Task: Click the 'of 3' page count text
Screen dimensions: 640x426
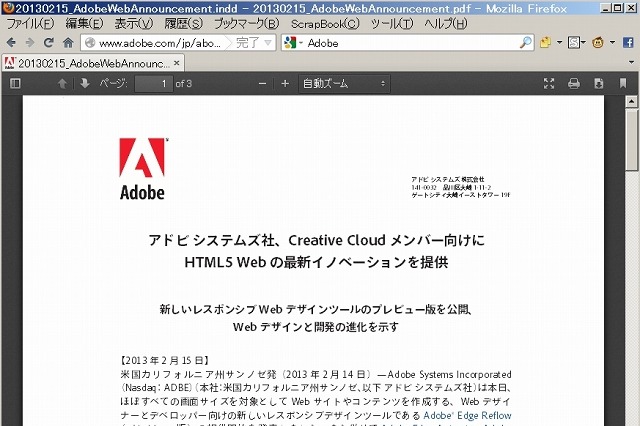Action: (184, 84)
